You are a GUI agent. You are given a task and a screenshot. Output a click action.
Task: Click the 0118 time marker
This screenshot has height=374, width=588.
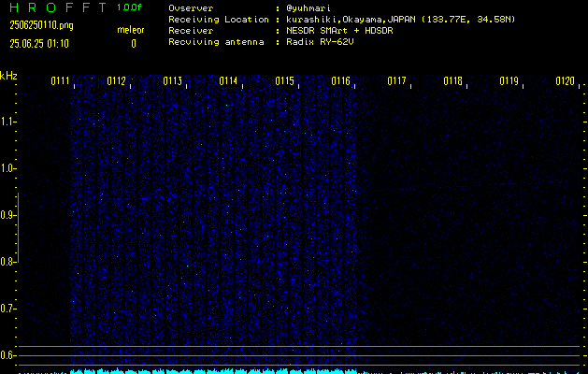click(x=452, y=81)
